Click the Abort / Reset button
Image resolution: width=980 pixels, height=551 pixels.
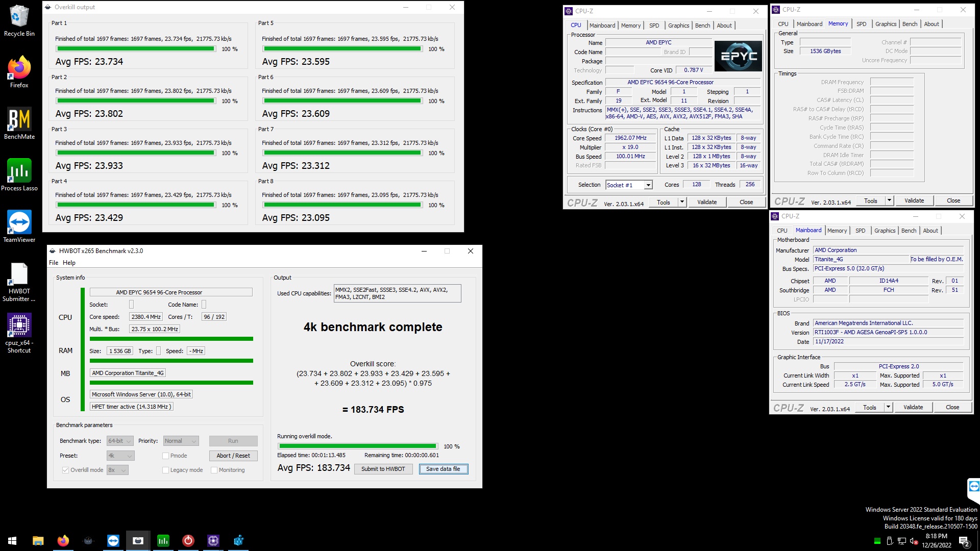[233, 456]
